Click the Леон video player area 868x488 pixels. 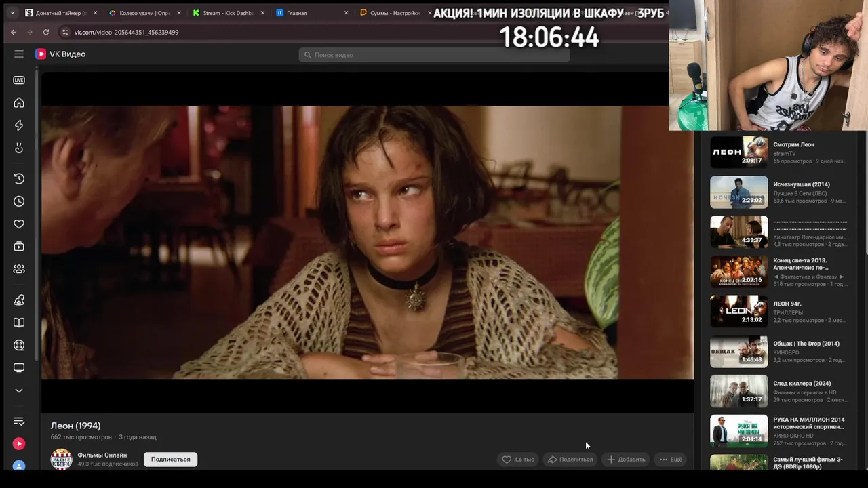coord(368,242)
